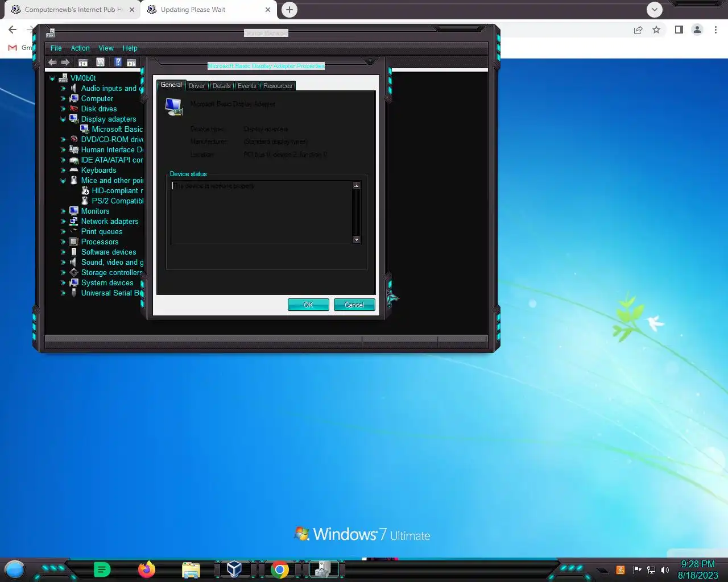Collapse the Display adapters category

click(63, 119)
